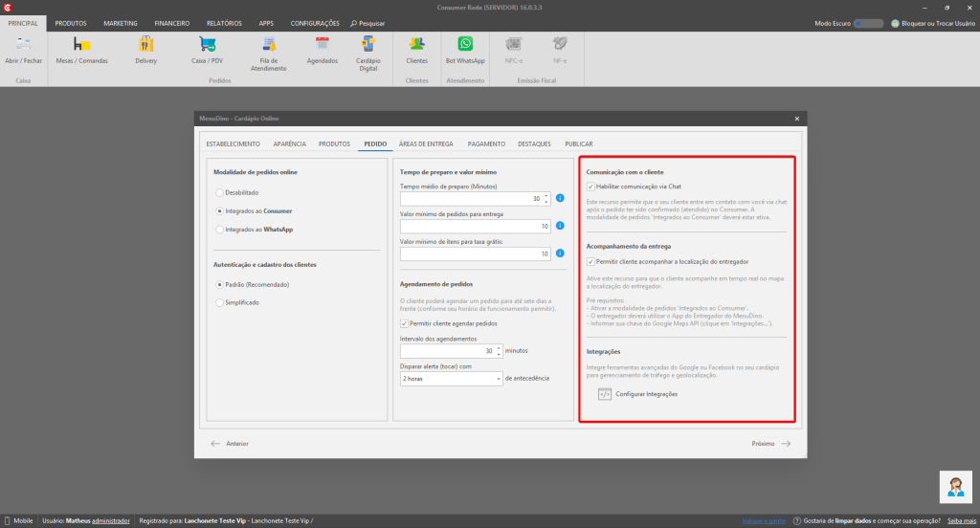Screen dimensions: 980x528
Task: Open the RELATÓRIOS ribbon tab
Action: pyautogui.click(x=224, y=23)
